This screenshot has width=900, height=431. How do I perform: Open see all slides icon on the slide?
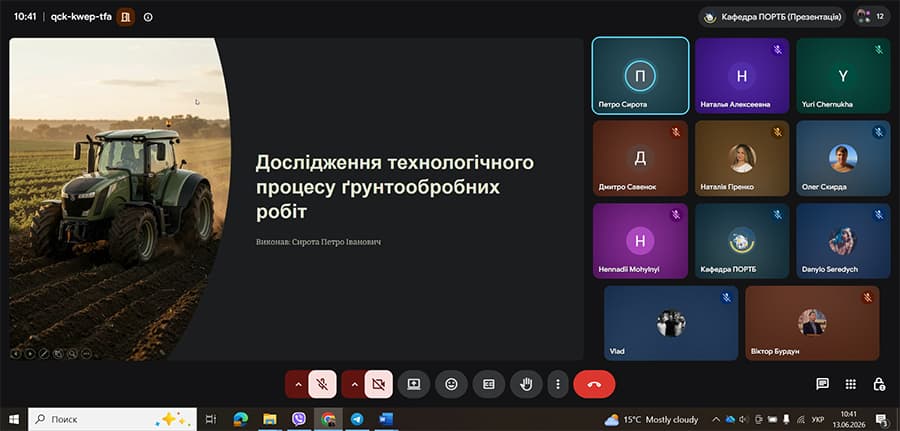click(x=58, y=354)
